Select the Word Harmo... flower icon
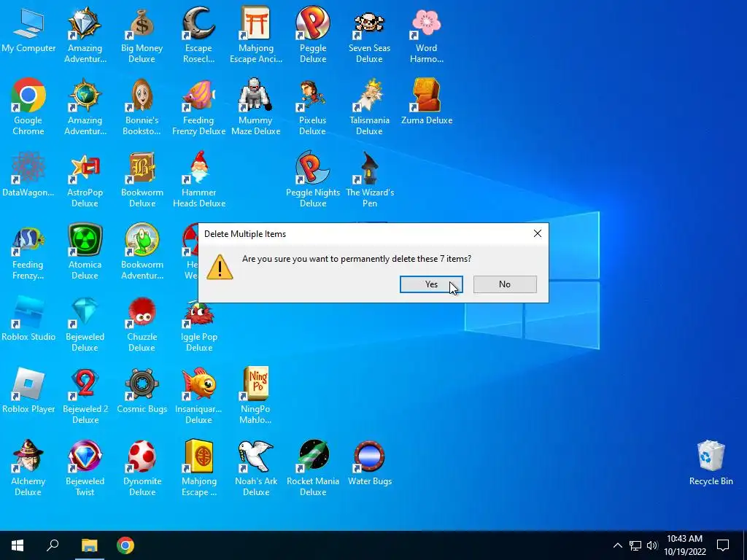The height and width of the screenshot is (560, 747). click(x=426, y=24)
